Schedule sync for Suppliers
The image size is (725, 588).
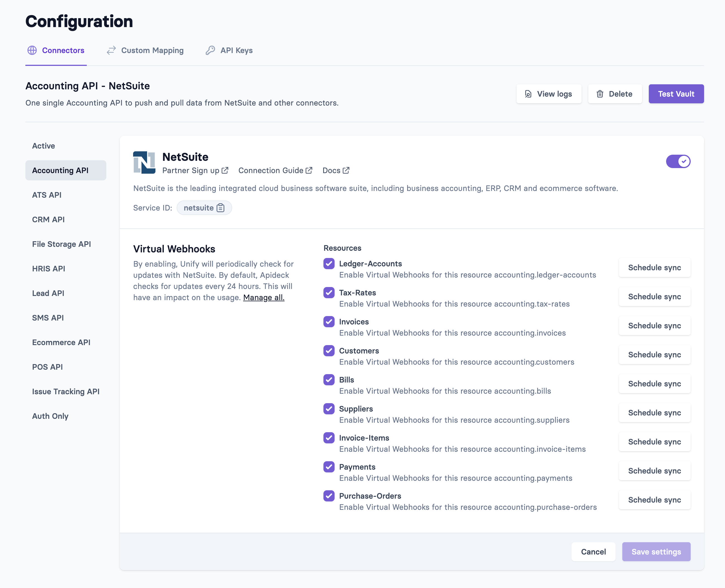point(654,413)
